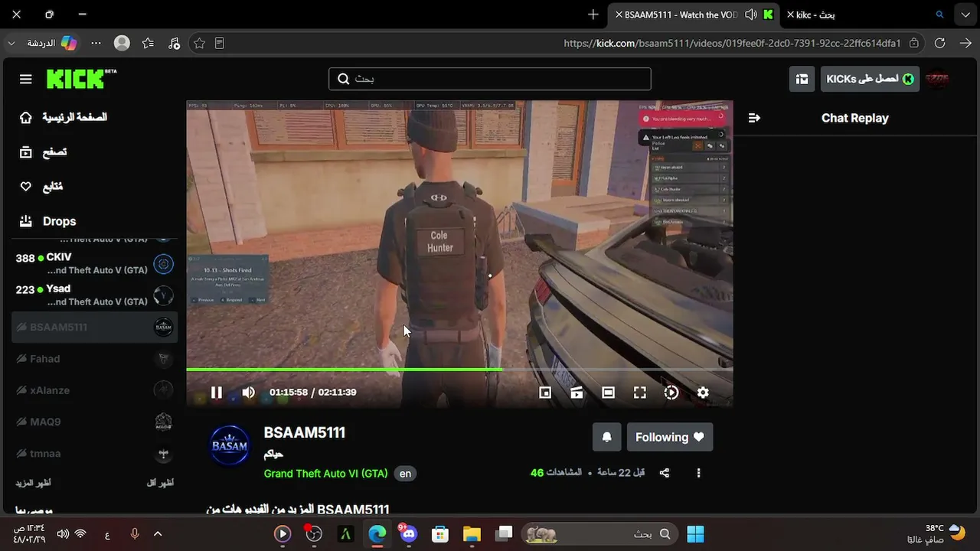This screenshot has width=980, height=551.
Task: Open Task View from the taskbar
Action: tap(503, 534)
